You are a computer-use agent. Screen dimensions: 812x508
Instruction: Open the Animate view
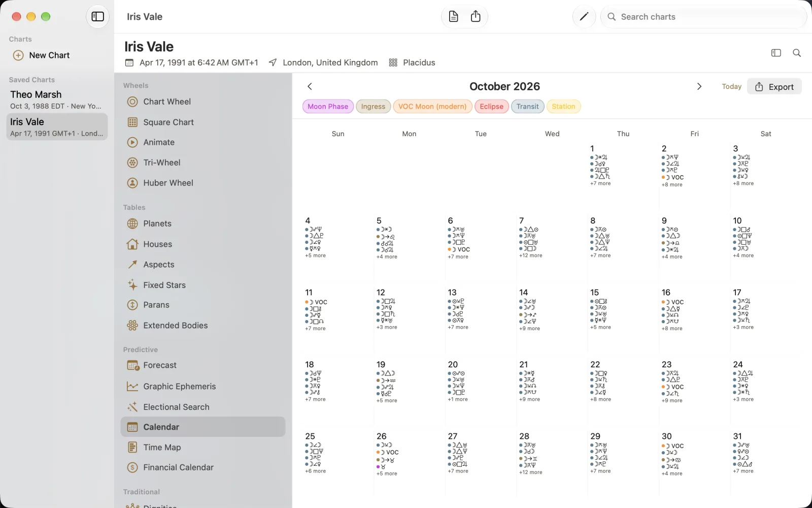[x=203, y=142]
